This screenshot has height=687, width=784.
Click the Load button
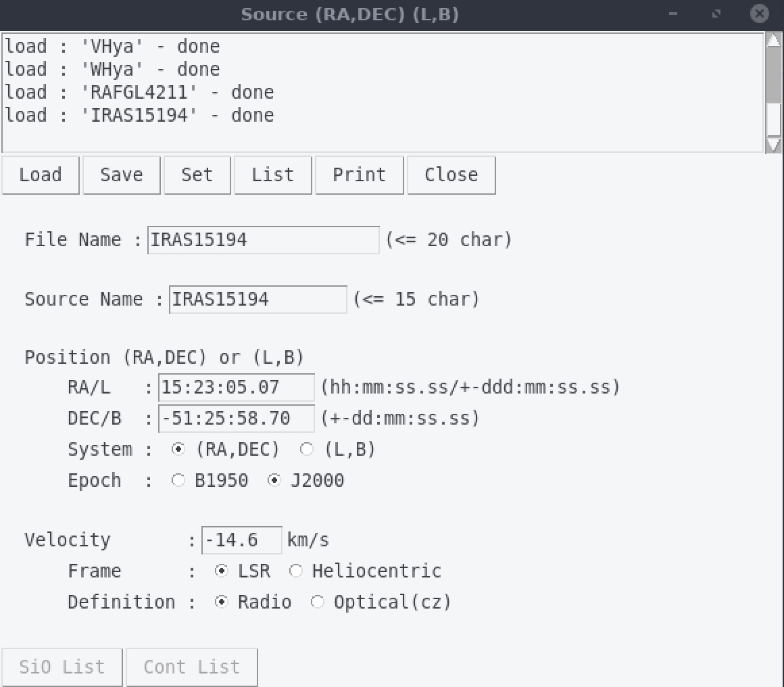click(x=41, y=175)
